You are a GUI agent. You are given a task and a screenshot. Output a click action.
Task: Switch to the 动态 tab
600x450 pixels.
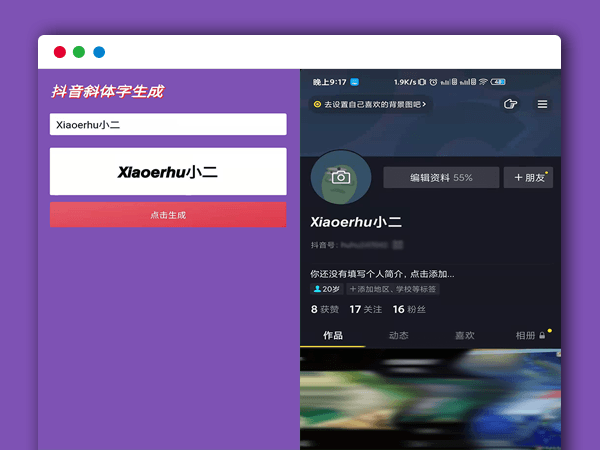pos(398,335)
